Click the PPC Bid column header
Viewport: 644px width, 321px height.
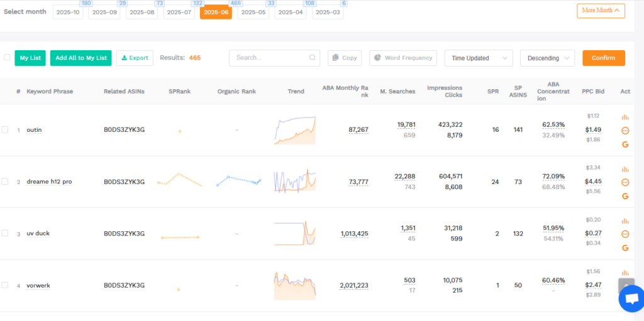click(x=593, y=91)
